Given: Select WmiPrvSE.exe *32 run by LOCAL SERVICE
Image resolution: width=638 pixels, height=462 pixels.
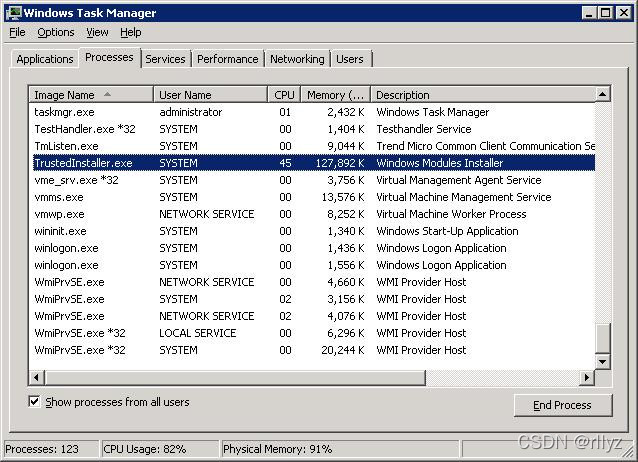Looking at the screenshot, I should (312, 333).
